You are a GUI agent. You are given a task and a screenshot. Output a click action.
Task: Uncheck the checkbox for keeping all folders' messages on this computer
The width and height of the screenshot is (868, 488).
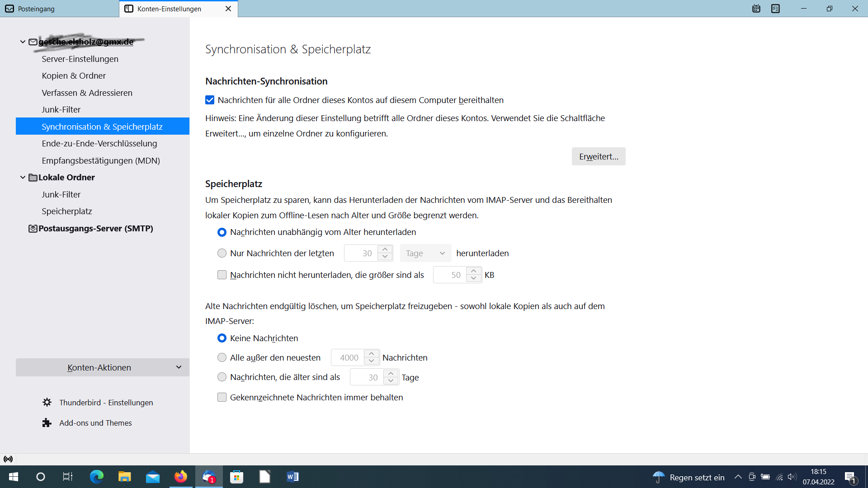[x=210, y=100]
